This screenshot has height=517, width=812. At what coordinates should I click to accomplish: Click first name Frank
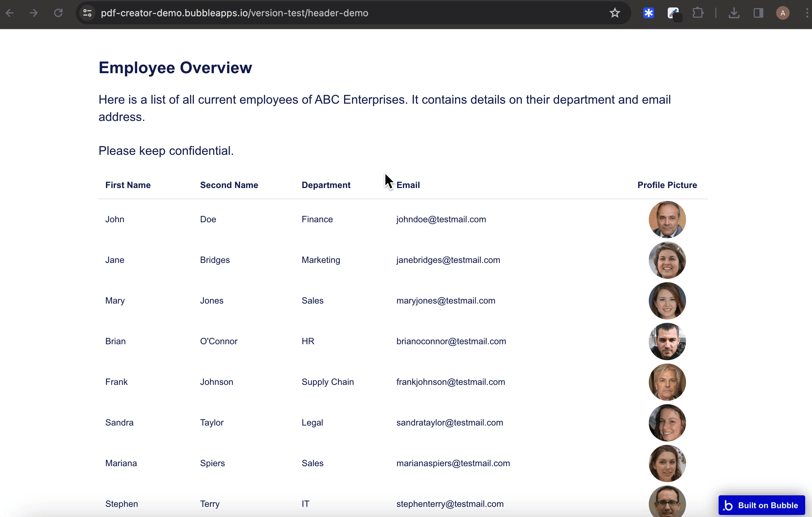[x=116, y=382]
